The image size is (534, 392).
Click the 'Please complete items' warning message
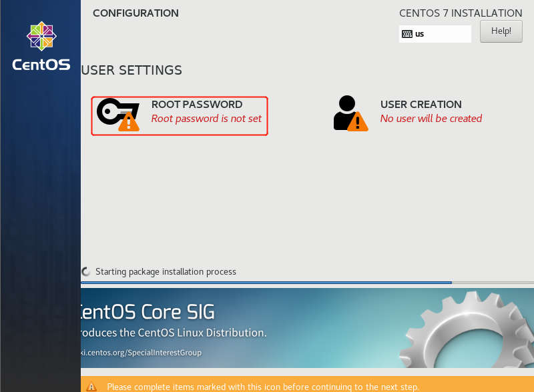tap(263, 387)
